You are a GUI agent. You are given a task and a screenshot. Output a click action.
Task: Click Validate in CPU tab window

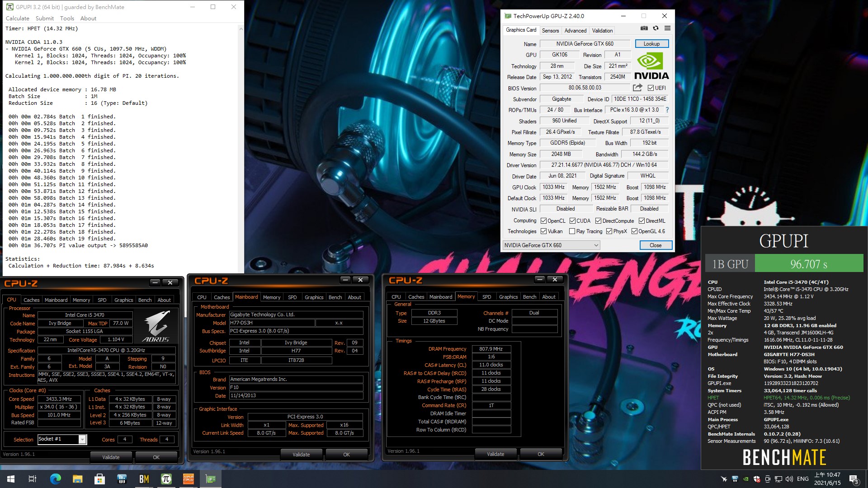click(111, 457)
